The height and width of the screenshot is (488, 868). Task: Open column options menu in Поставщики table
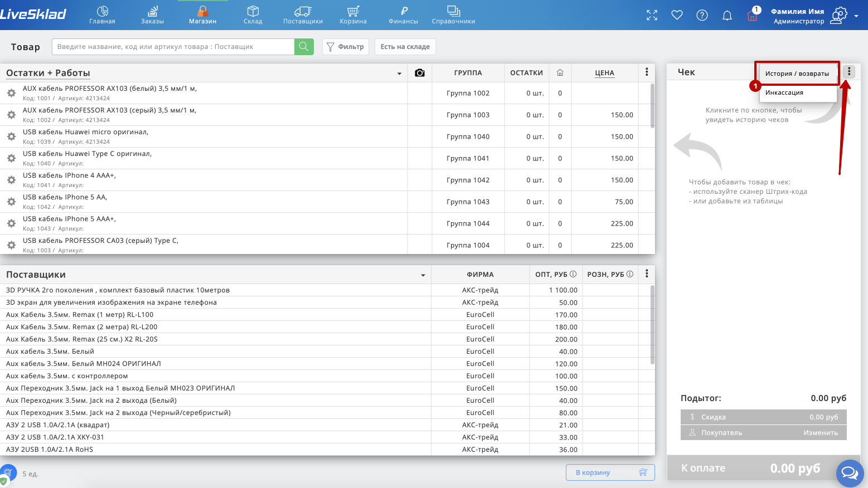click(x=647, y=274)
